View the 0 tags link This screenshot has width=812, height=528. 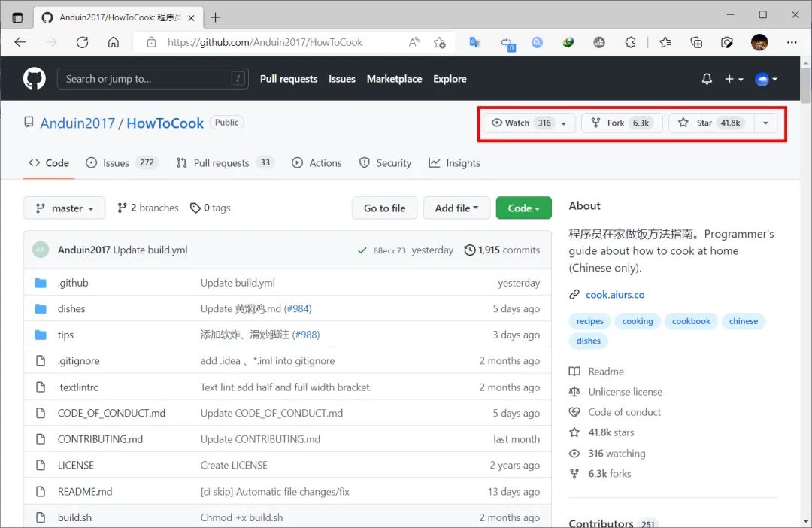coord(210,208)
